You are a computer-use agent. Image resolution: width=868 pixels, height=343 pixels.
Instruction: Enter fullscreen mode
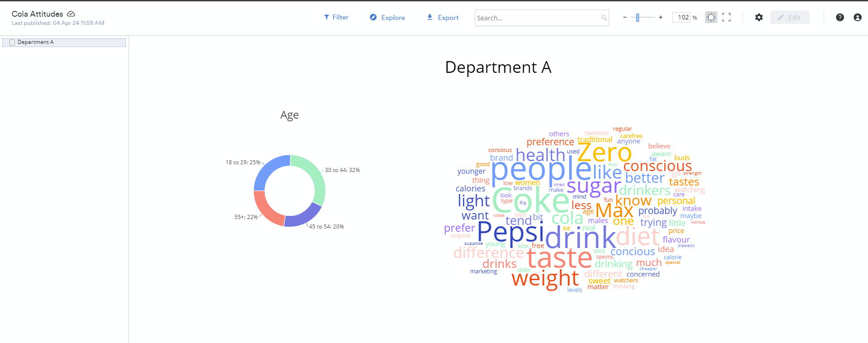(726, 17)
